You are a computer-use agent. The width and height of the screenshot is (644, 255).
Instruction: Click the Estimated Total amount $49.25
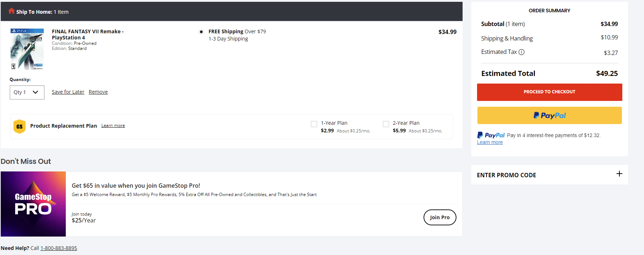(607, 73)
